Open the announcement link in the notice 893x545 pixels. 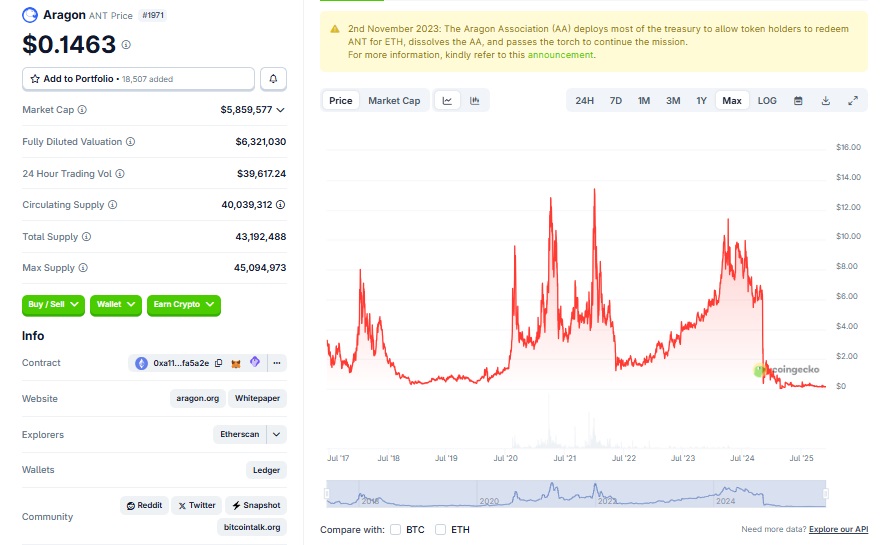pyautogui.click(x=560, y=55)
